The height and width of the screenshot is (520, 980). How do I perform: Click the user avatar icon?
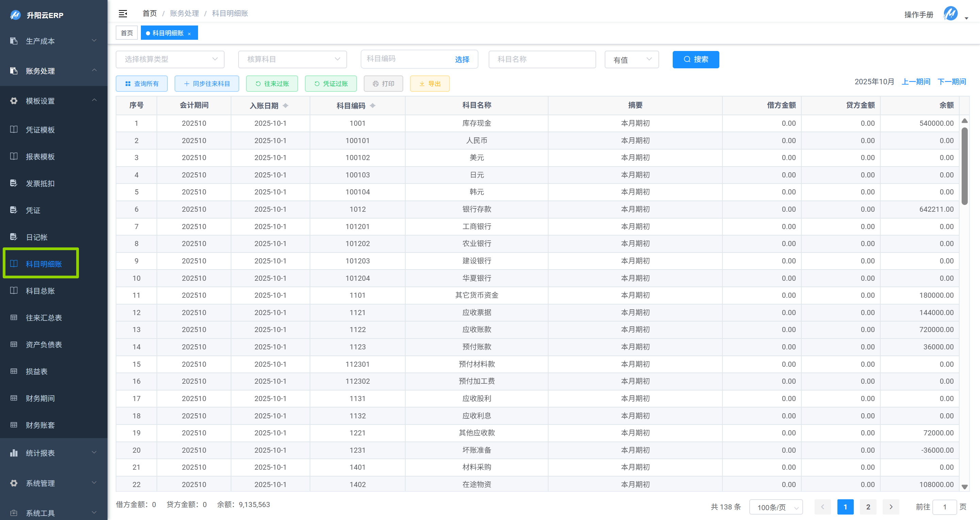[x=950, y=14]
